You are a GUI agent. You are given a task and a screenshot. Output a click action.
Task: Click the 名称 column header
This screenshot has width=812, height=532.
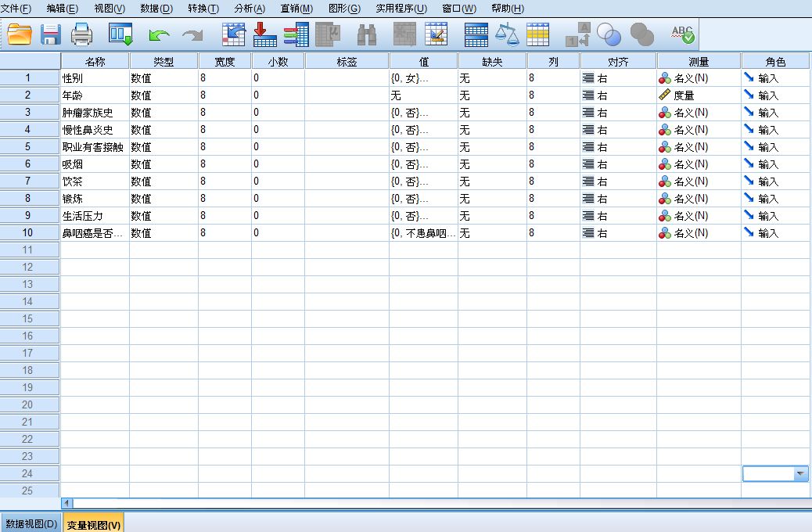pos(95,61)
